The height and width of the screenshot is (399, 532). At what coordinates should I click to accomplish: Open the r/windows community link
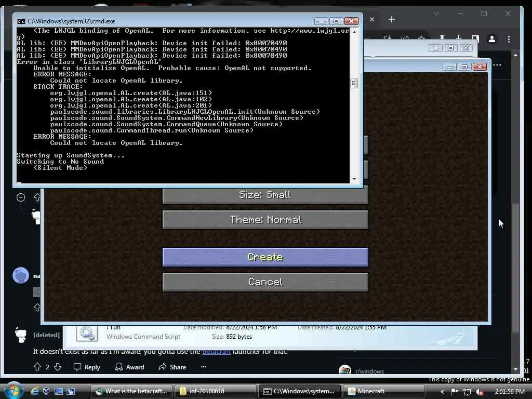(369, 371)
